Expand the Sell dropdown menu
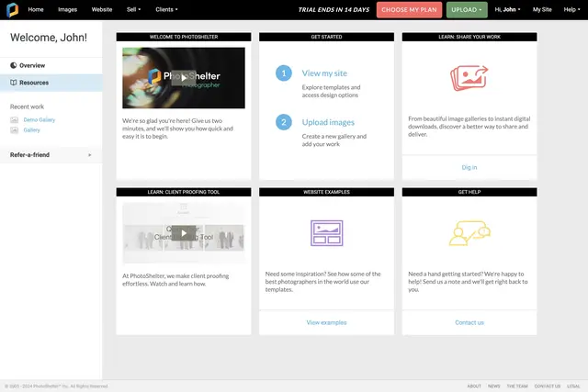The width and height of the screenshot is (588, 392). (x=133, y=10)
